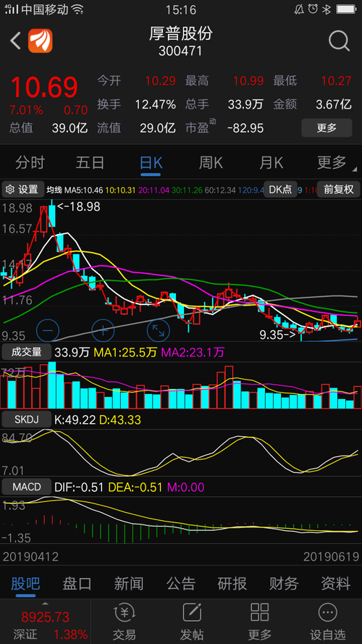Select the 盘口 tab
This screenshot has width=362, height=644.
pyautogui.click(x=77, y=583)
